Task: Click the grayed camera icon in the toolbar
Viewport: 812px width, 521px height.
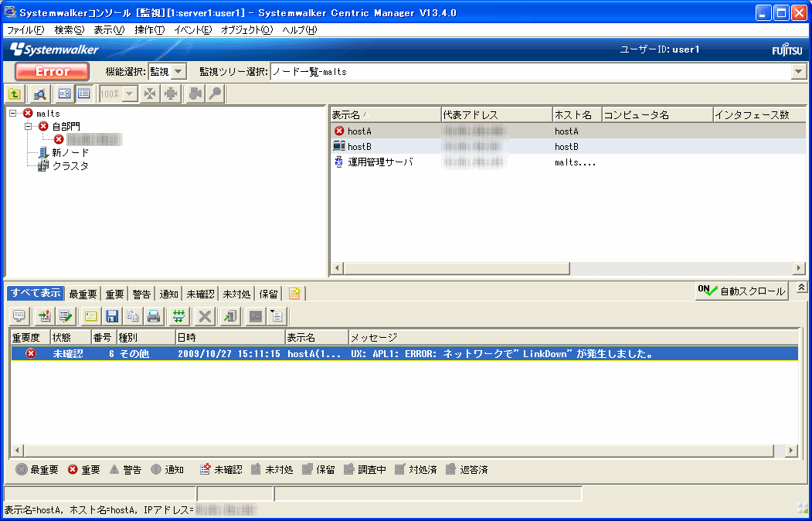Action: point(195,94)
